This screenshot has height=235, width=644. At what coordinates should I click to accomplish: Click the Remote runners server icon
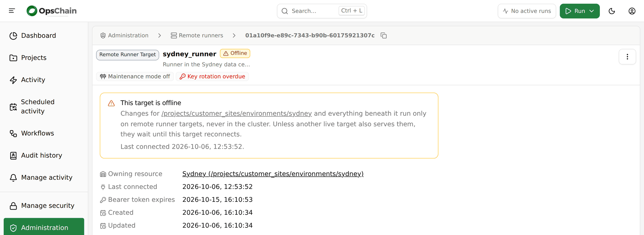[174, 36]
